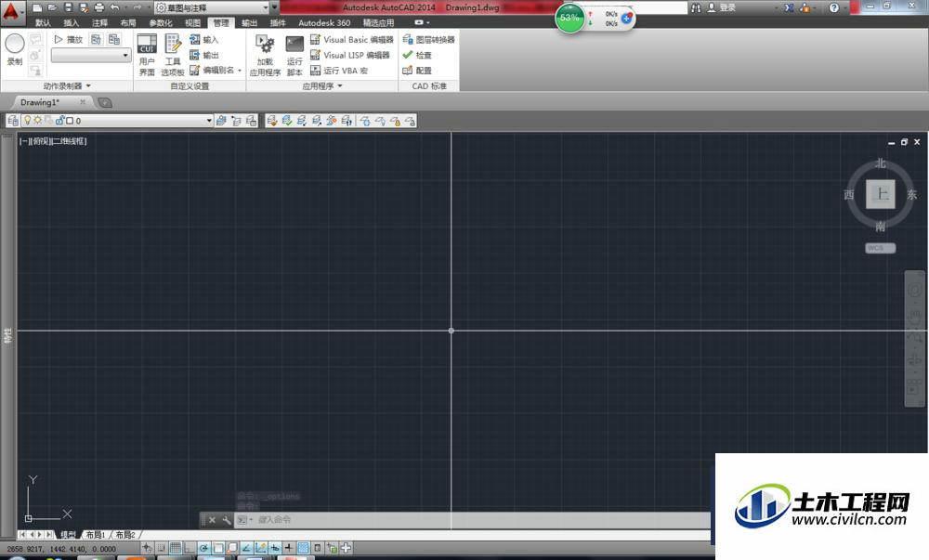
Task: Click the Undo arrow in quick access
Action: point(115,7)
